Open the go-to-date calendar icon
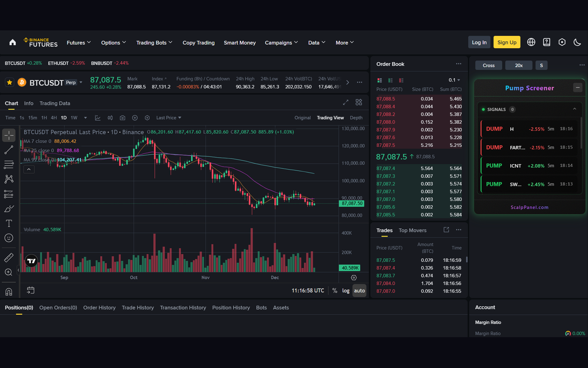588x368 pixels. click(x=30, y=290)
